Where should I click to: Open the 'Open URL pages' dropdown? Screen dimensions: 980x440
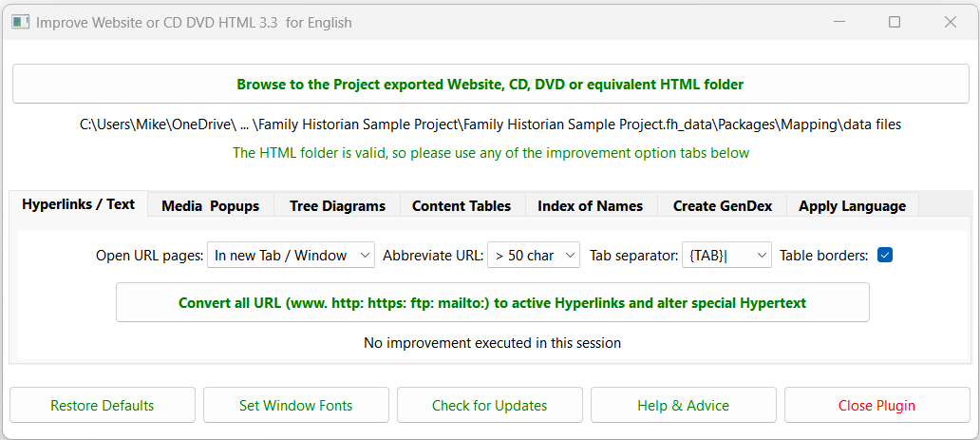(x=291, y=255)
